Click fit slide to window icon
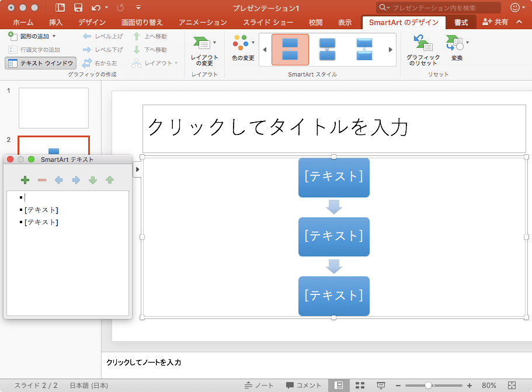532x392 pixels. tap(512, 385)
